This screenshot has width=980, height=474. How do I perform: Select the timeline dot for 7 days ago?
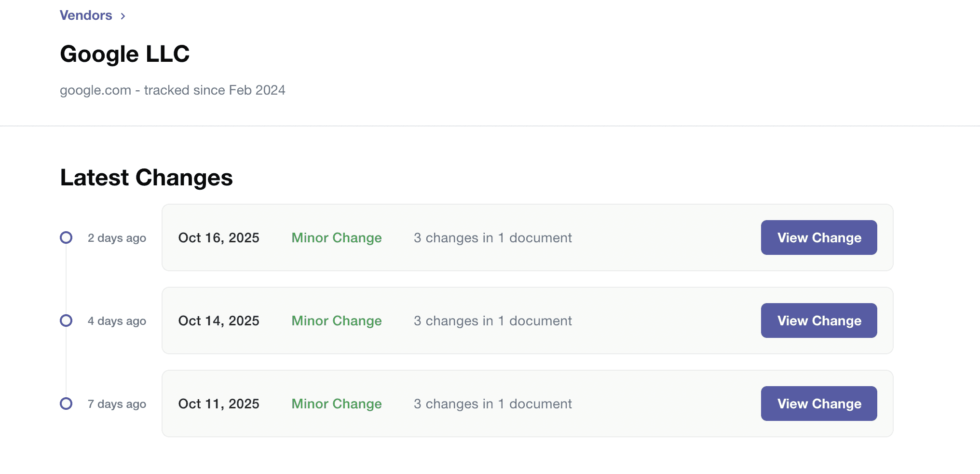click(66, 404)
